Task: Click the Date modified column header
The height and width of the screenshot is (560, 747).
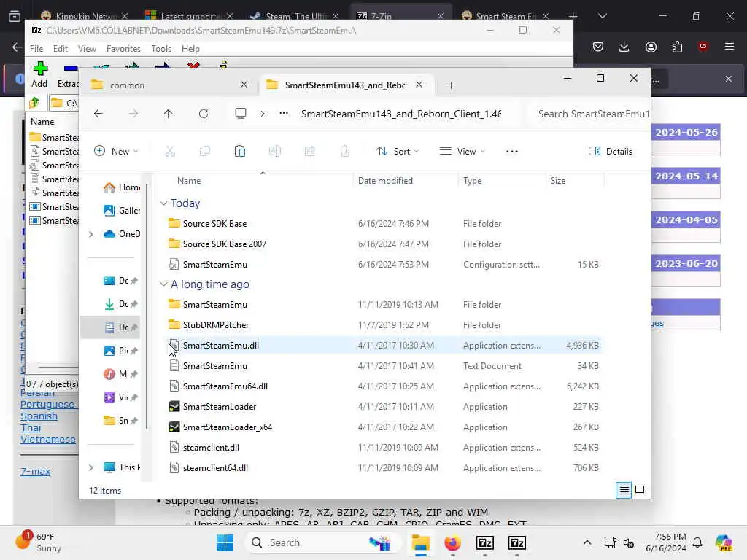Action: (406, 181)
